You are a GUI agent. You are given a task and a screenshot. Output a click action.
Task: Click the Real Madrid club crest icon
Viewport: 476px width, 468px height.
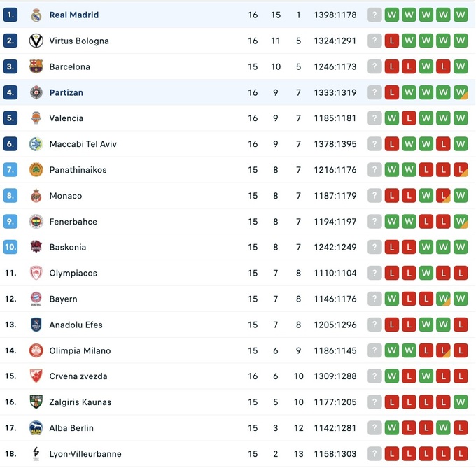coord(36,15)
